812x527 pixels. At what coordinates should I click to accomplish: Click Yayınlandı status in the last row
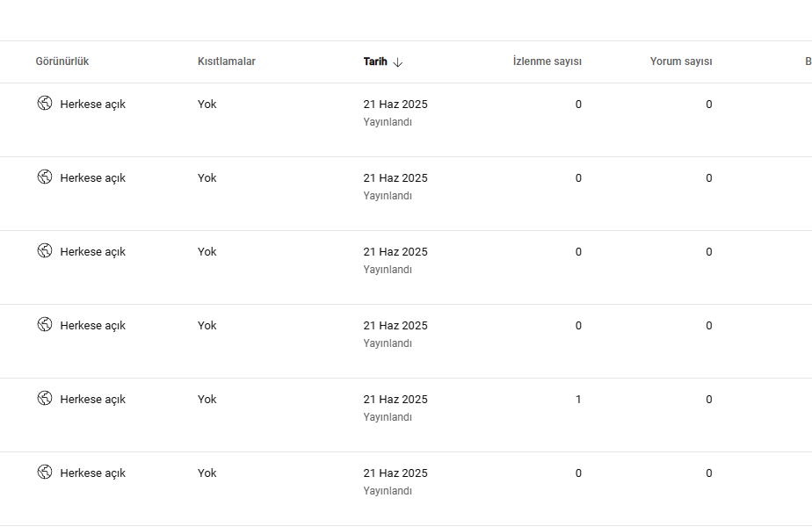click(388, 491)
